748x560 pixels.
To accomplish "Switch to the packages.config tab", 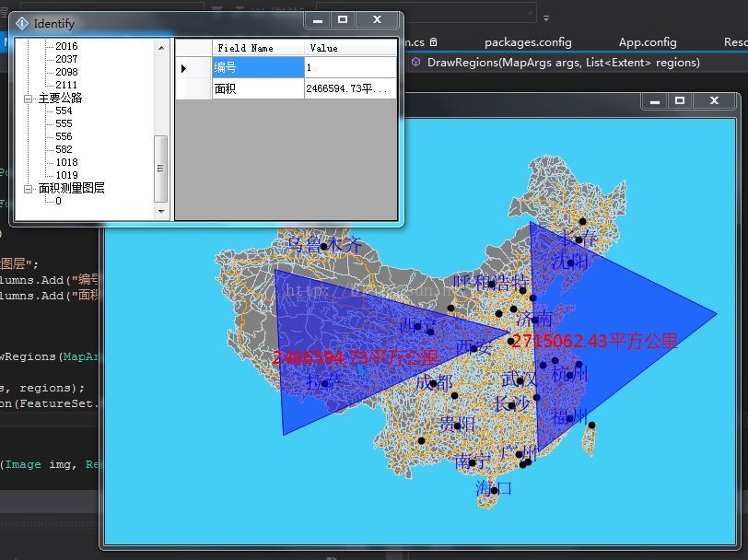I will click(x=528, y=41).
